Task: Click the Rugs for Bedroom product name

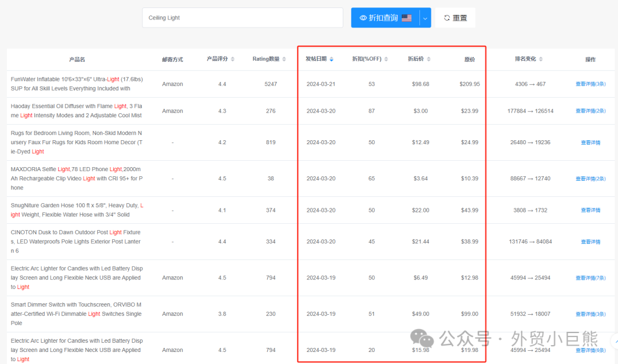Action: click(77, 143)
